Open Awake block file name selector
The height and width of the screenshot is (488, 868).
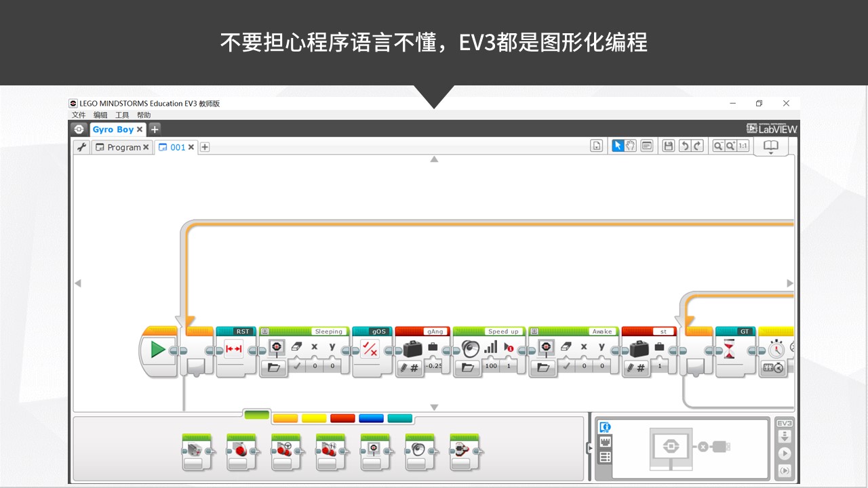click(543, 367)
